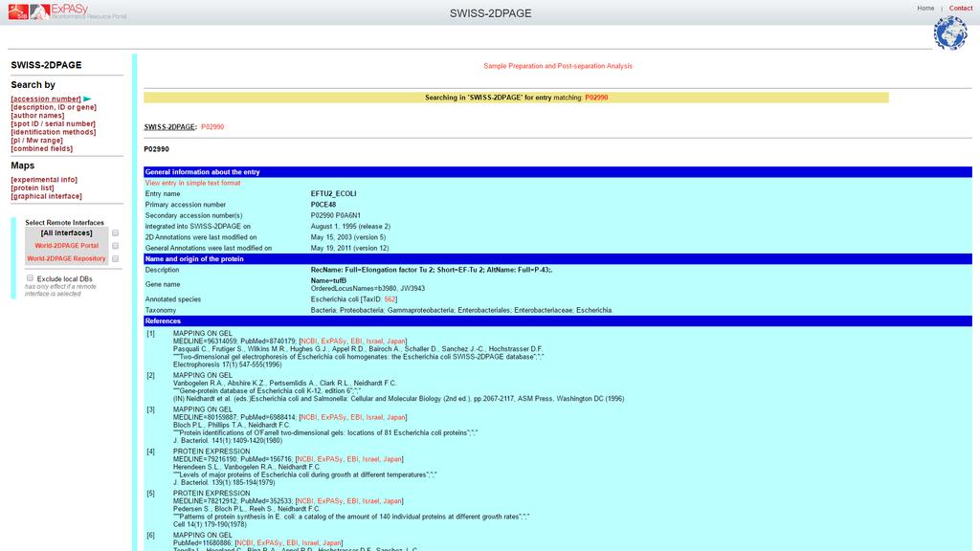Click the red SIB logo icon
980x551 pixels.
[x=18, y=11]
